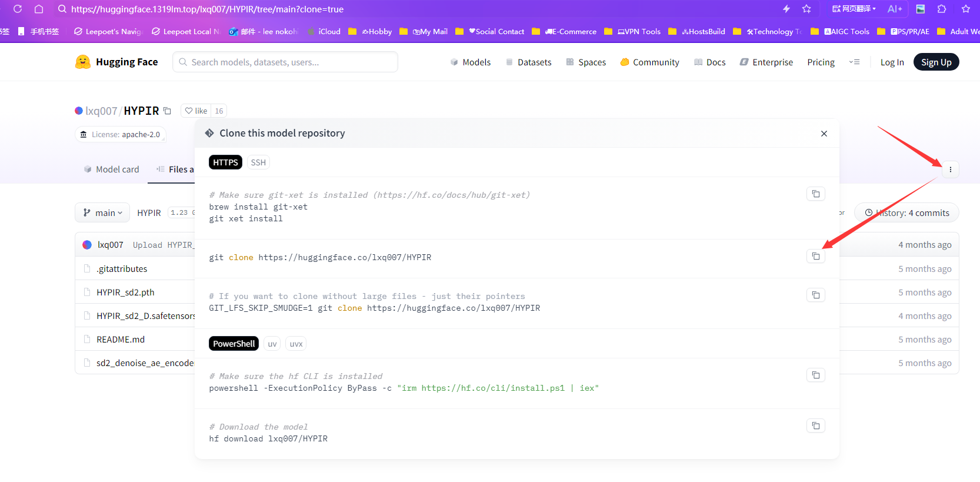Copy the model name lxq007/HYPIR
Screen dimensions: 980x482
168,111
